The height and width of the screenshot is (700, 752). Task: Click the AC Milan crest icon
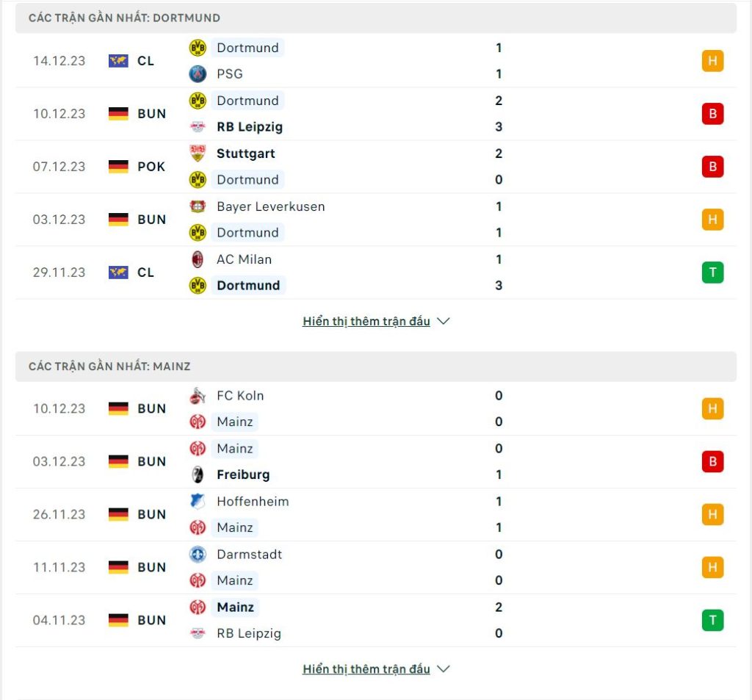(198, 259)
